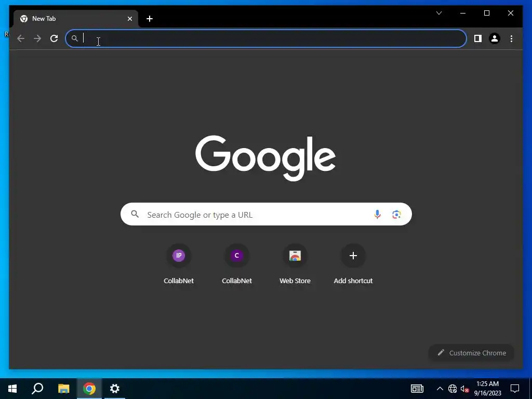Open a new tab with the plus button
532x399 pixels.
pos(150,19)
